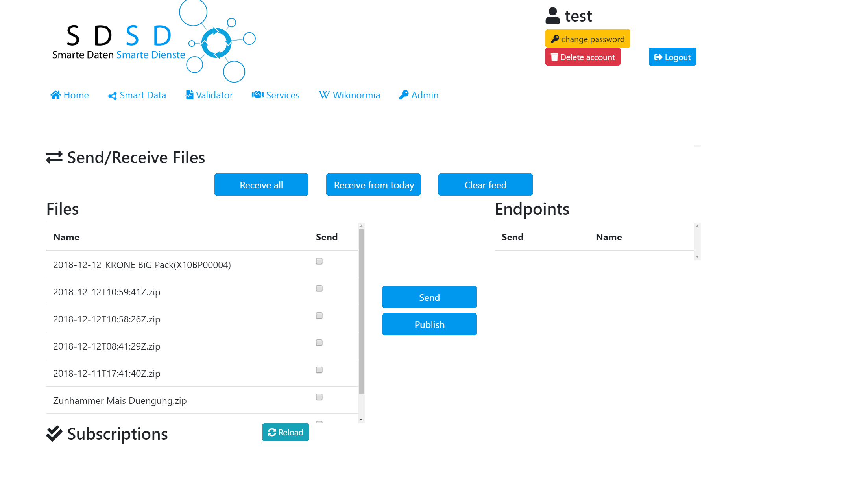Click the Delete account button
Viewport: 868px width, 490px height.
point(583,57)
